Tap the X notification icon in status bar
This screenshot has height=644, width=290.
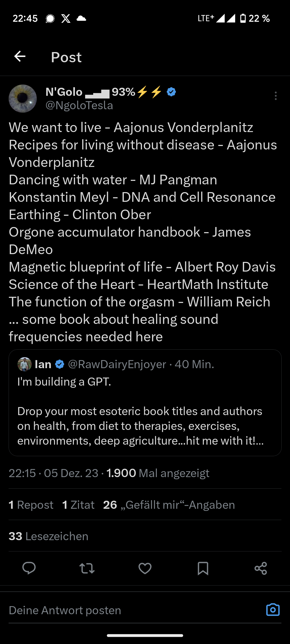click(x=66, y=19)
